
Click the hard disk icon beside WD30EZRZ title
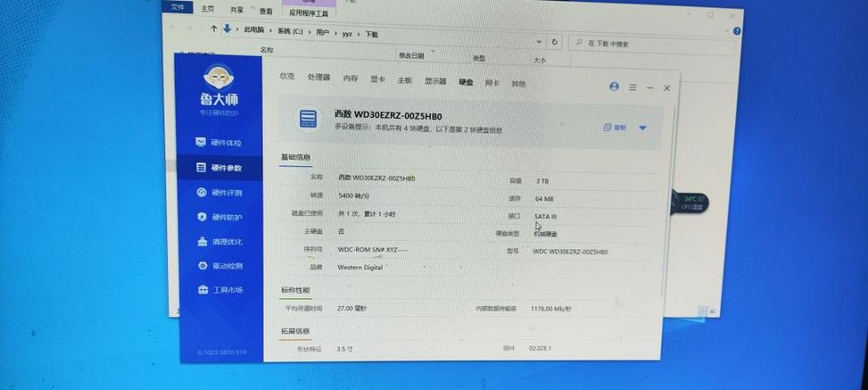[x=308, y=119]
